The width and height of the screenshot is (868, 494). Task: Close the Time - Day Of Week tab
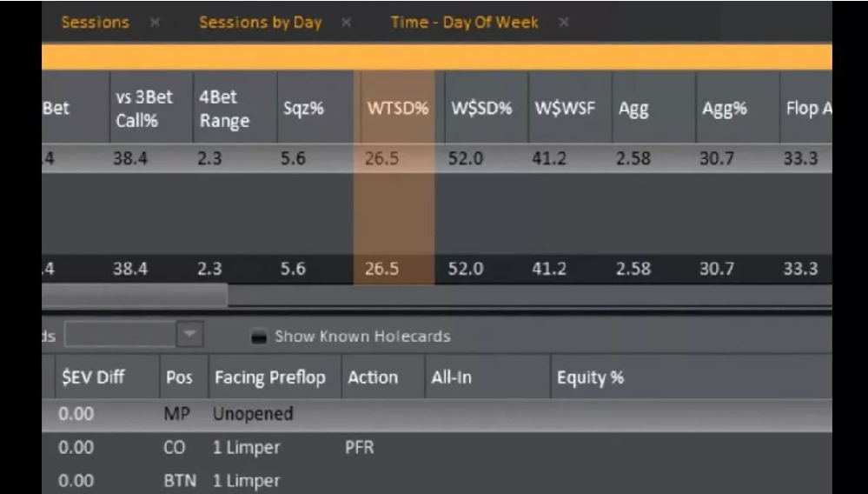coord(563,23)
